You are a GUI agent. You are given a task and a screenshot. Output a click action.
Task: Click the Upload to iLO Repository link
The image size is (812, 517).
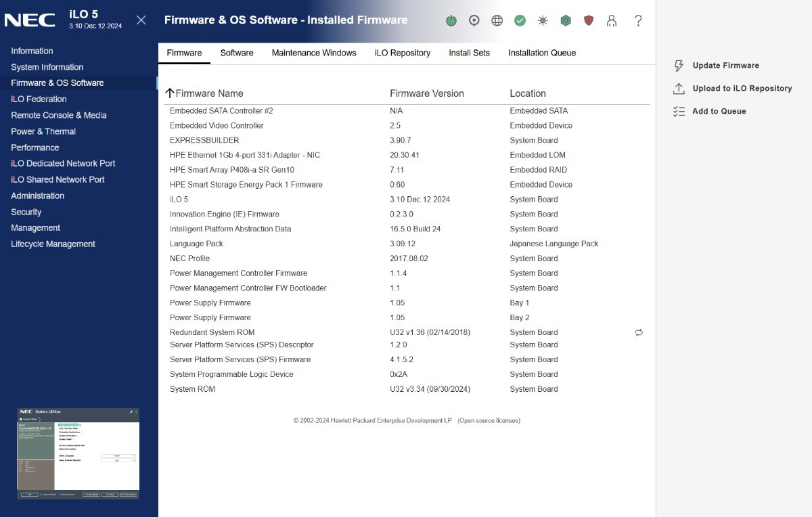coord(742,89)
